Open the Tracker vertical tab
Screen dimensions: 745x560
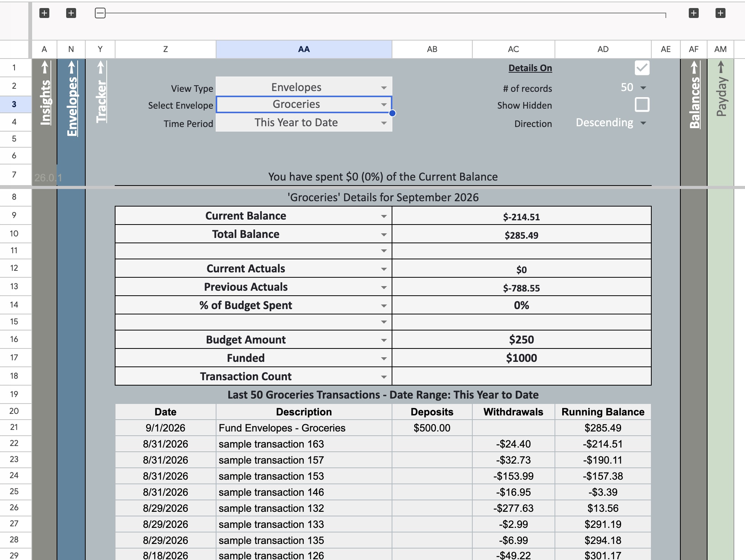pyautogui.click(x=101, y=92)
